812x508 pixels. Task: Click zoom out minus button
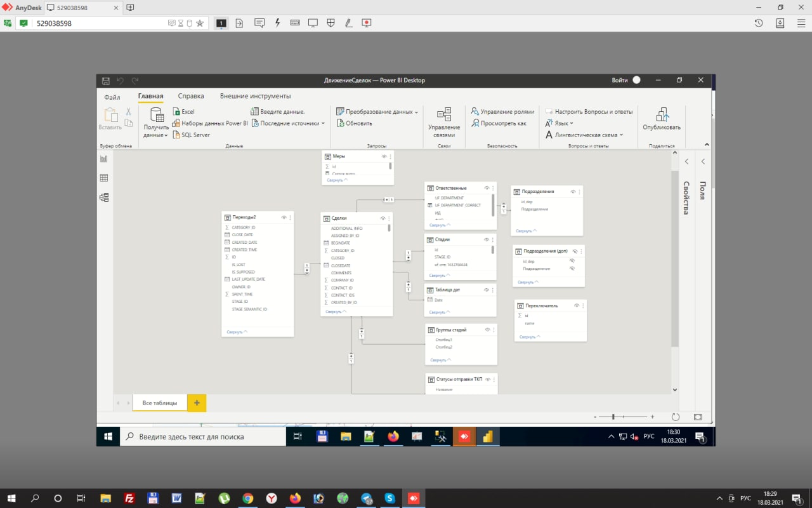point(596,417)
